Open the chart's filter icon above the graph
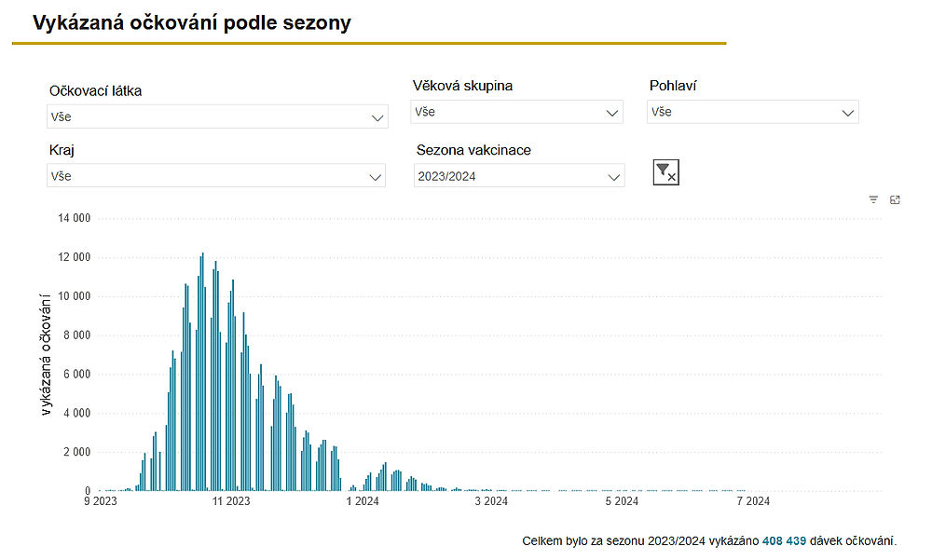The width and height of the screenshot is (932, 560). [x=872, y=198]
